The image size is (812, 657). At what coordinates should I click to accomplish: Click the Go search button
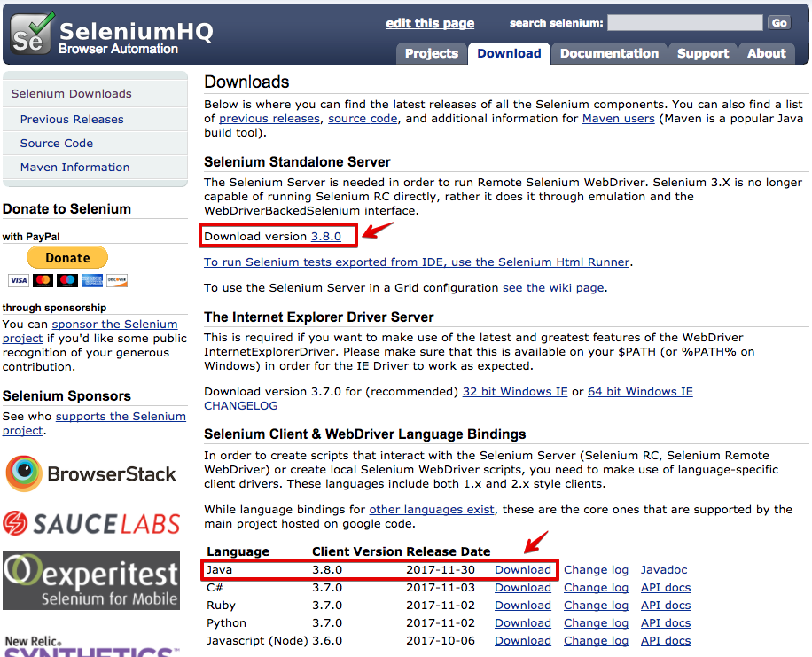(779, 23)
